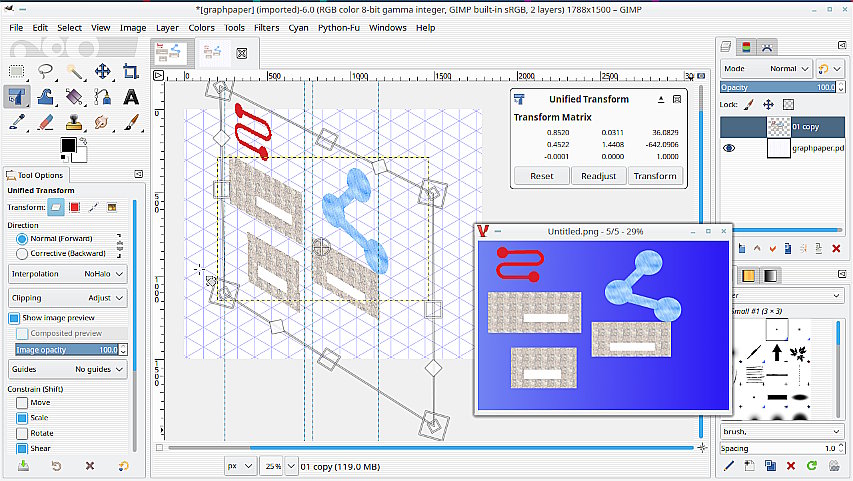Click the Image opacity slider
Screen dimensions: 853x481
(68, 350)
